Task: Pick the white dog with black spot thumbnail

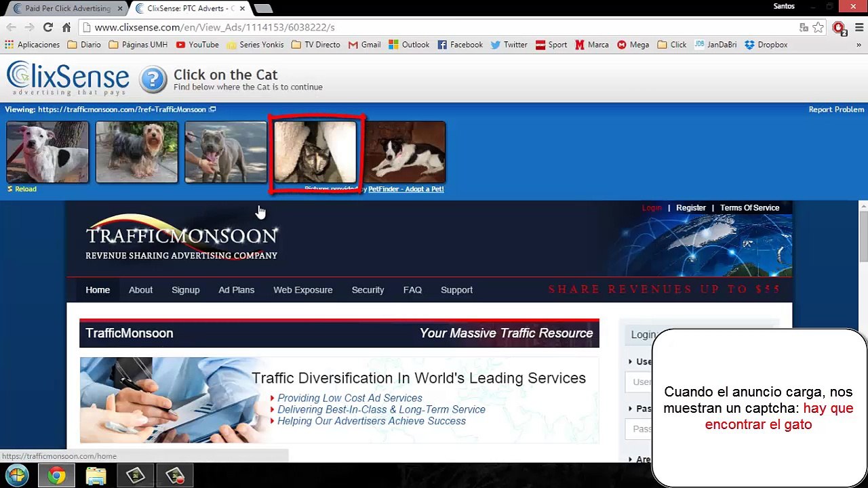Action: tap(47, 152)
